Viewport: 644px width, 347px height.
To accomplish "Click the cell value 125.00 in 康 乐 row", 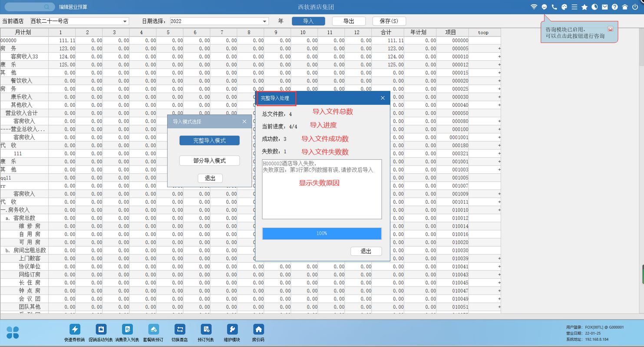I will click(x=67, y=65).
